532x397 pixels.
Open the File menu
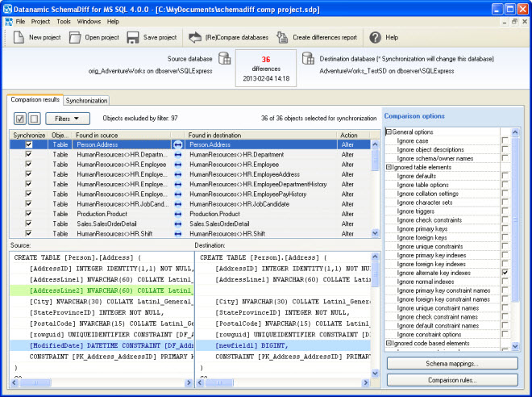point(20,22)
